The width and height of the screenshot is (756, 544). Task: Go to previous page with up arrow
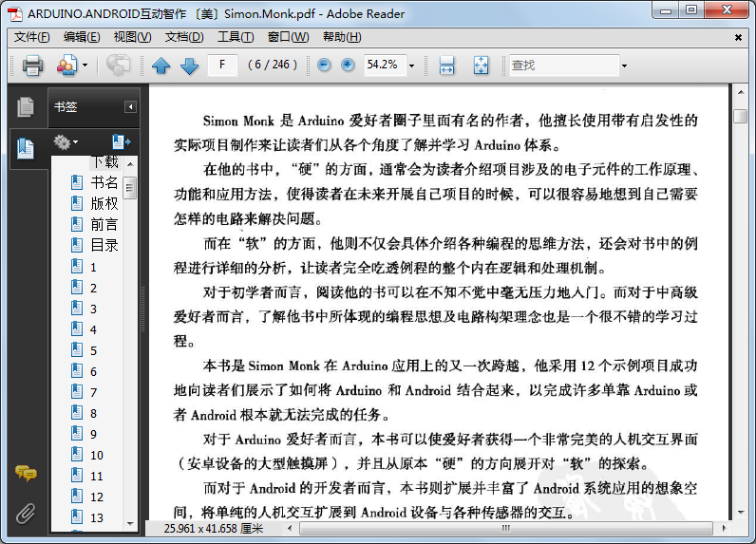161,66
